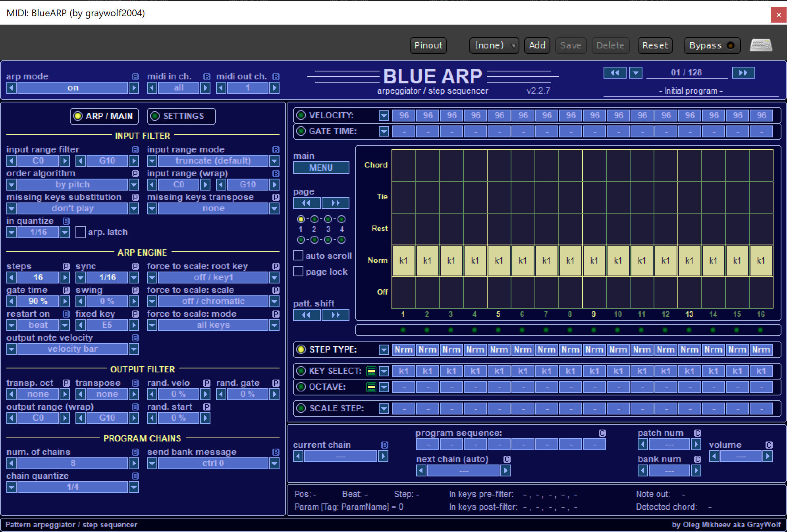The height and width of the screenshot is (532, 787).
Task: Click the Reset button
Action: [655, 45]
